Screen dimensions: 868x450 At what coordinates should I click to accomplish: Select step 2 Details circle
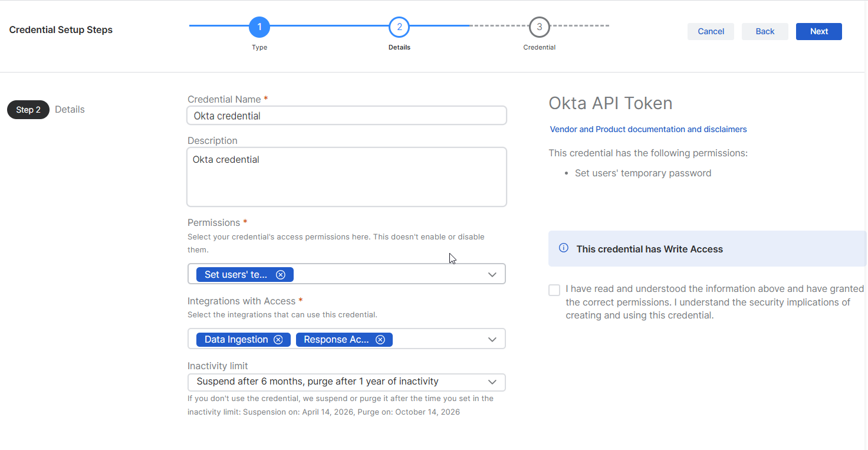(399, 27)
